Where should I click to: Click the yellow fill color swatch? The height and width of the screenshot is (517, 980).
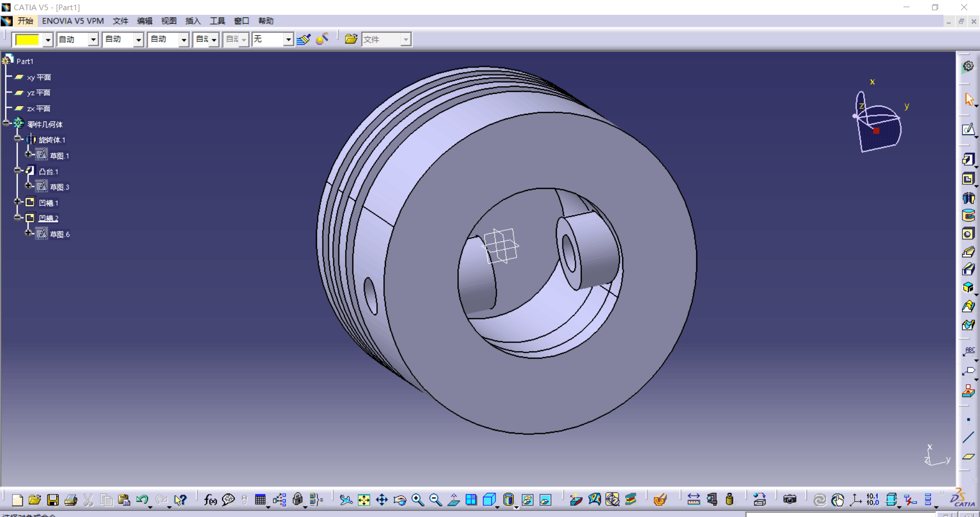click(28, 39)
